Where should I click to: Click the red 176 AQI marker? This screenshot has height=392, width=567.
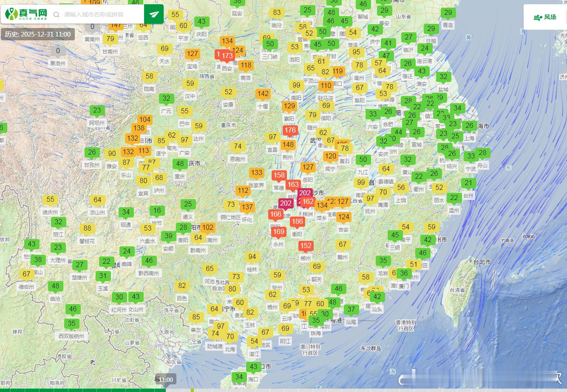(290, 131)
